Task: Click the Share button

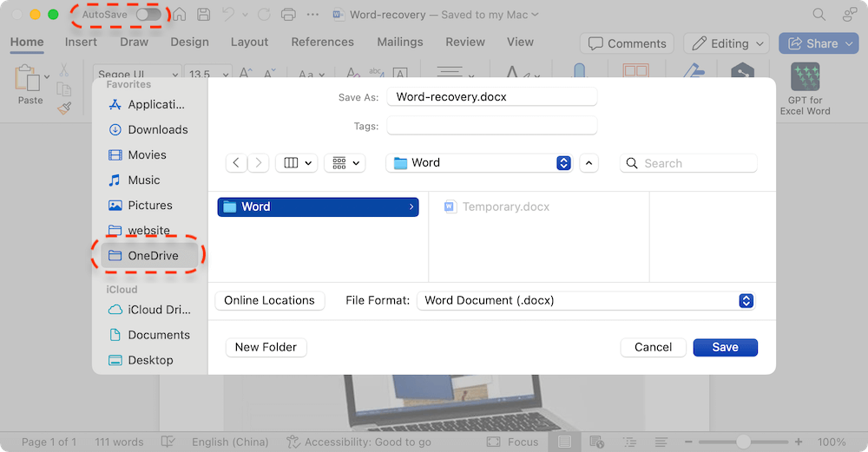Action: tap(819, 43)
